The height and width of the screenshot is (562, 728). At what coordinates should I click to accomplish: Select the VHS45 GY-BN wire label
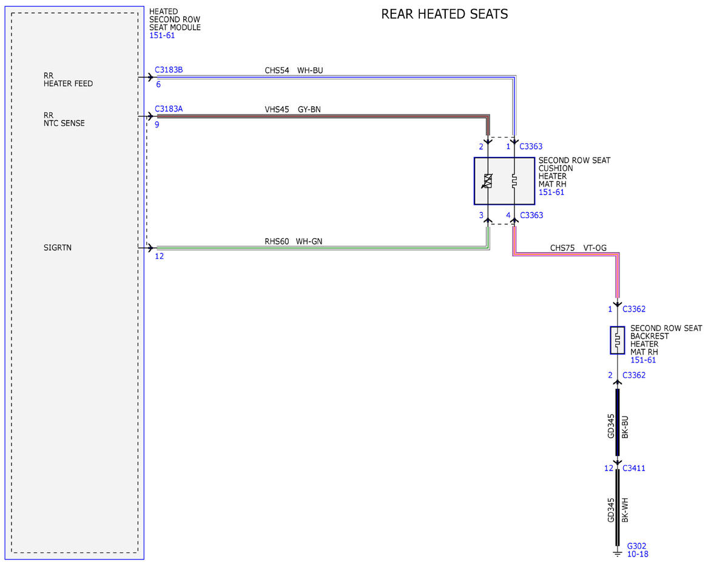tap(294, 109)
